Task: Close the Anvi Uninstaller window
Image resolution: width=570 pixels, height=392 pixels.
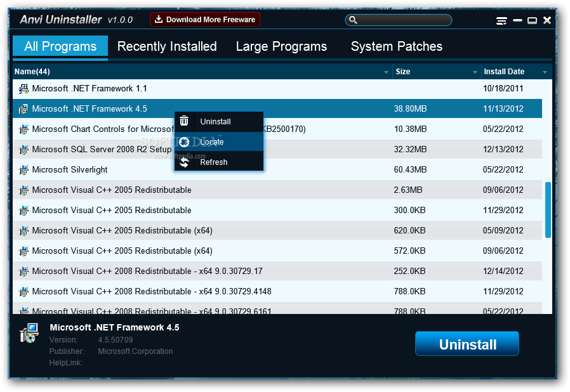Action: (547, 20)
